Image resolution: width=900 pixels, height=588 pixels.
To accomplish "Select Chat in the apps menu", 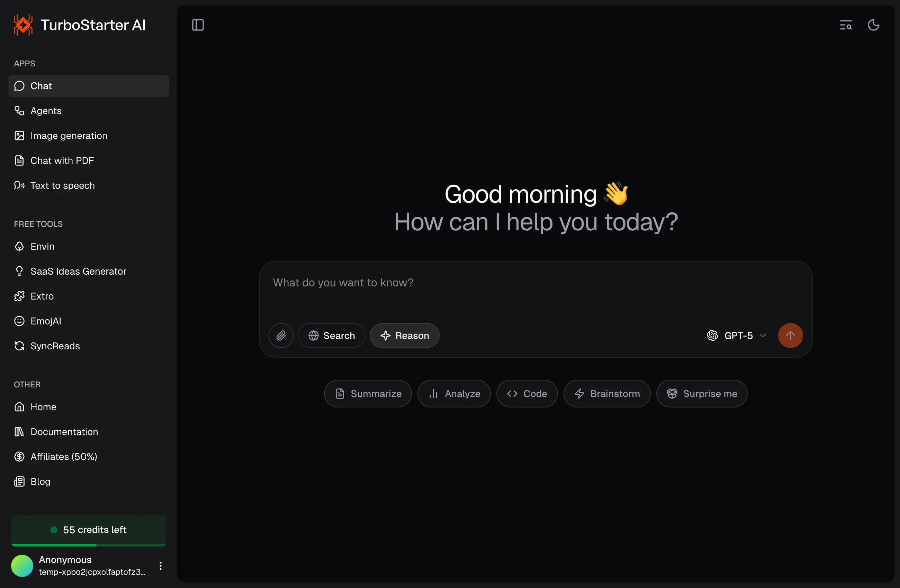I will pos(89,86).
